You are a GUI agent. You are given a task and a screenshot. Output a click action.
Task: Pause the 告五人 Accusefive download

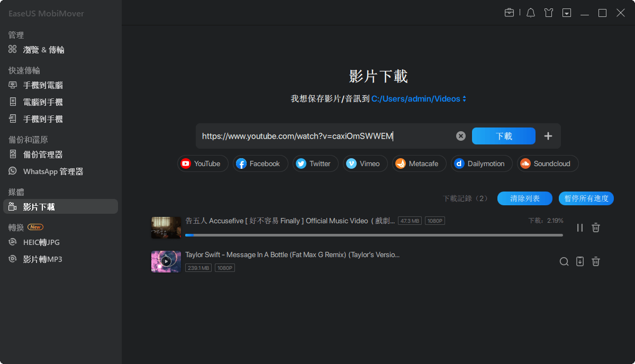(x=580, y=227)
